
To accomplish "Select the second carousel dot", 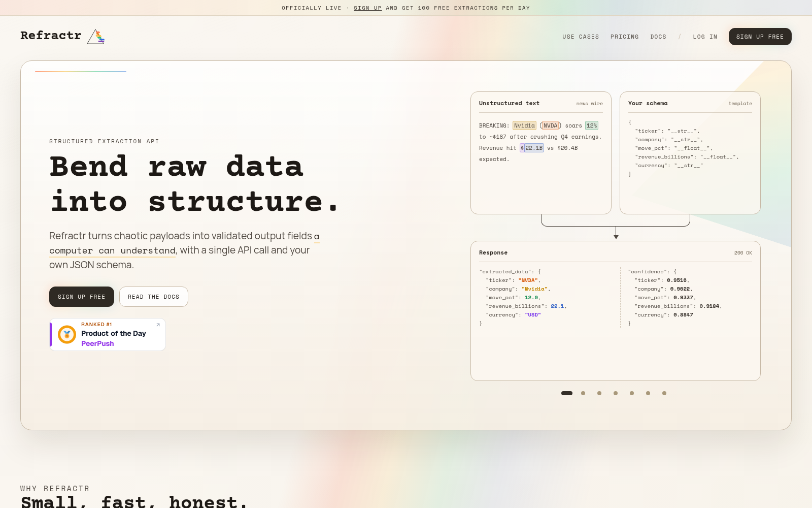I will [583, 393].
